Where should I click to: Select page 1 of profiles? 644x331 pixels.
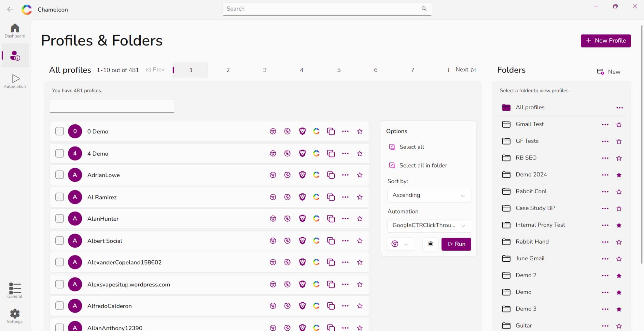coord(191,70)
